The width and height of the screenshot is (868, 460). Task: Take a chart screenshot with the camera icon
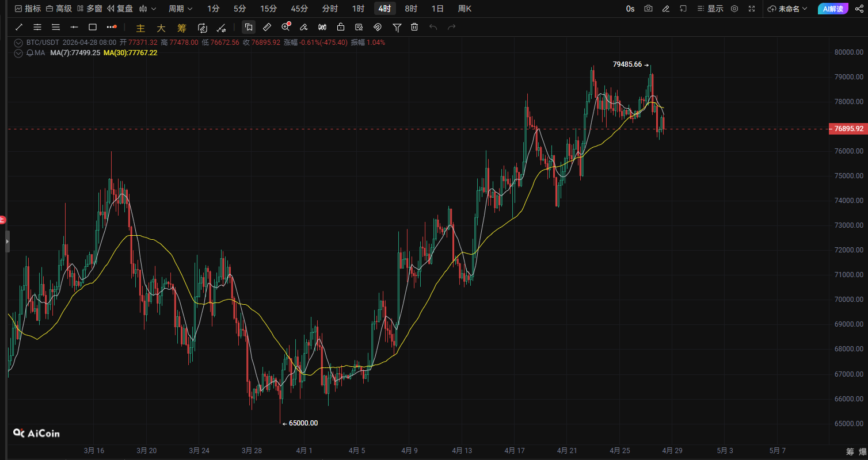[x=649, y=9]
